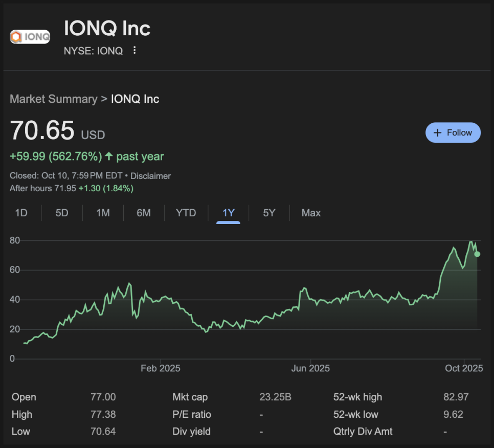Switch to the 1D time range tab
Viewport: 494px width, 448px height.
point(21,213)
